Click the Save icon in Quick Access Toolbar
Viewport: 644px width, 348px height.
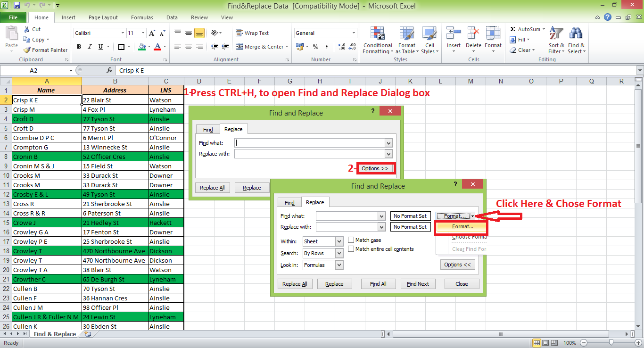click(17, 6)
